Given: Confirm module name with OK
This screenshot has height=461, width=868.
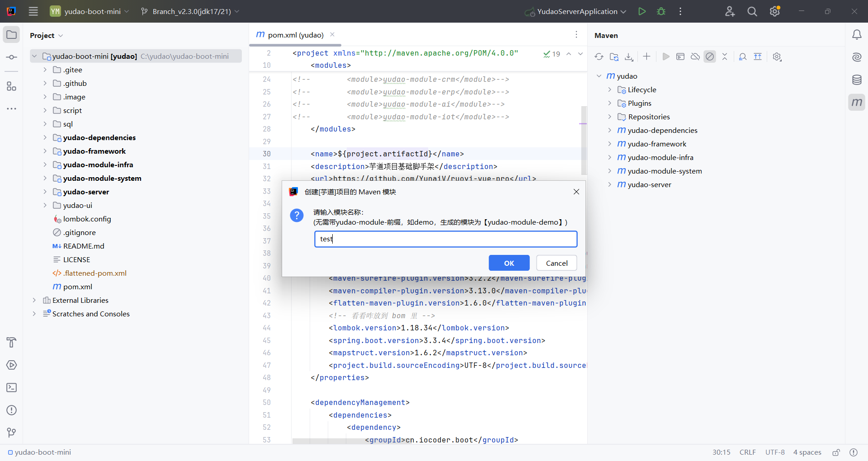Looking at the screenshot, I should tap(509, 263).
